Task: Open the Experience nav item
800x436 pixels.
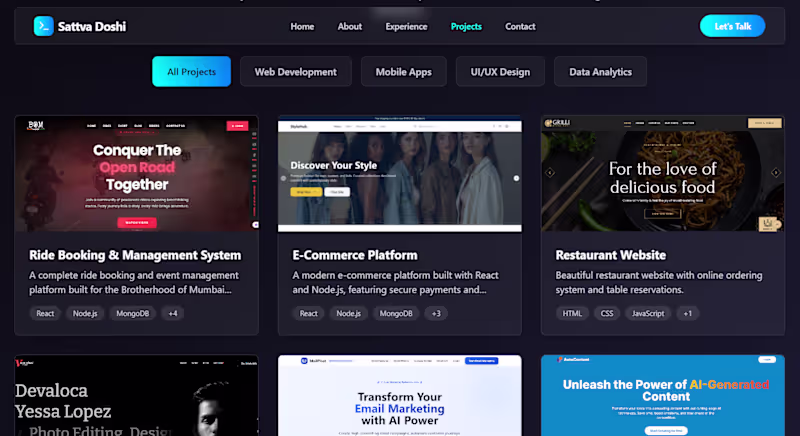Action: pyautogui.click(x=406, y=27)
